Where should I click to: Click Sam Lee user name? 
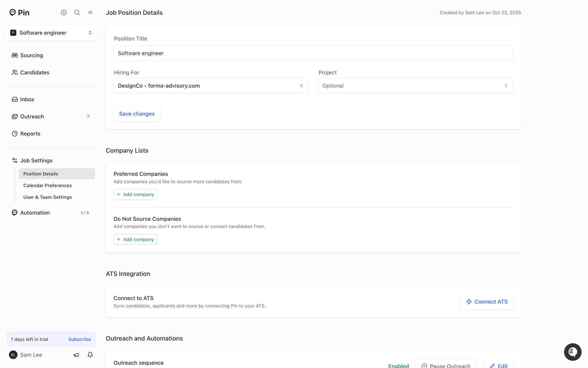click(x=31, y=355)
